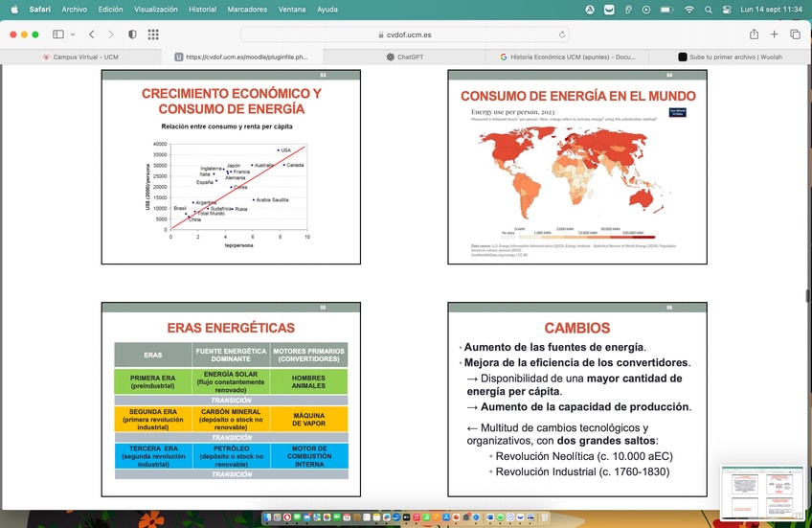The width and height of the screenshot is (812, 528).
Task: Open the privacy report shield icon
Action: coord(132,34)
